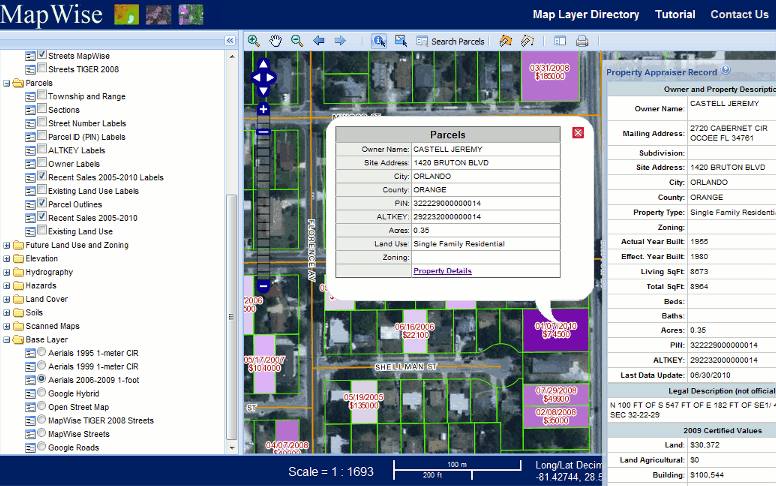Click the printer icon to print map
This screenshot has height=486, width=776.
(x=582, y=41)
